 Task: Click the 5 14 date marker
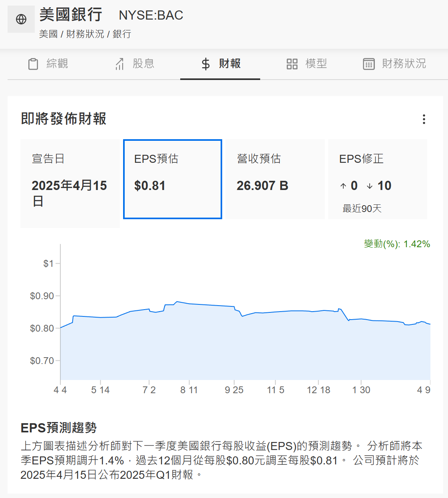pyautogui.click(x=100, y=390)
